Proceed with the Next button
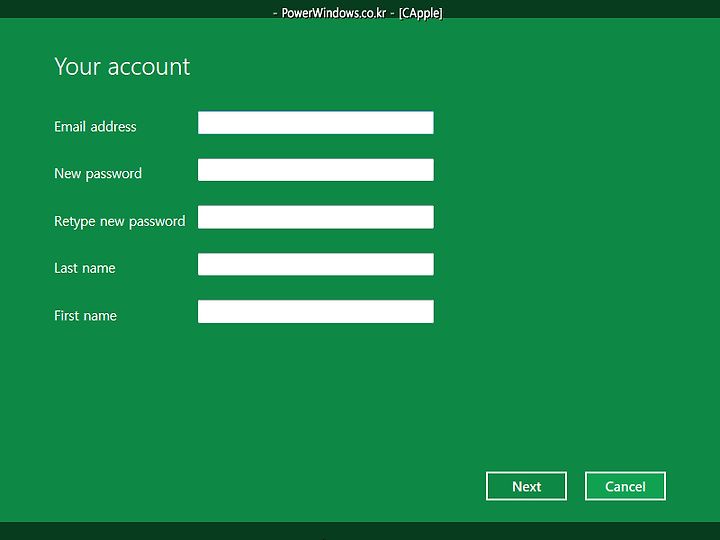This screenshot has height=540, width=720. pos(526,486)
